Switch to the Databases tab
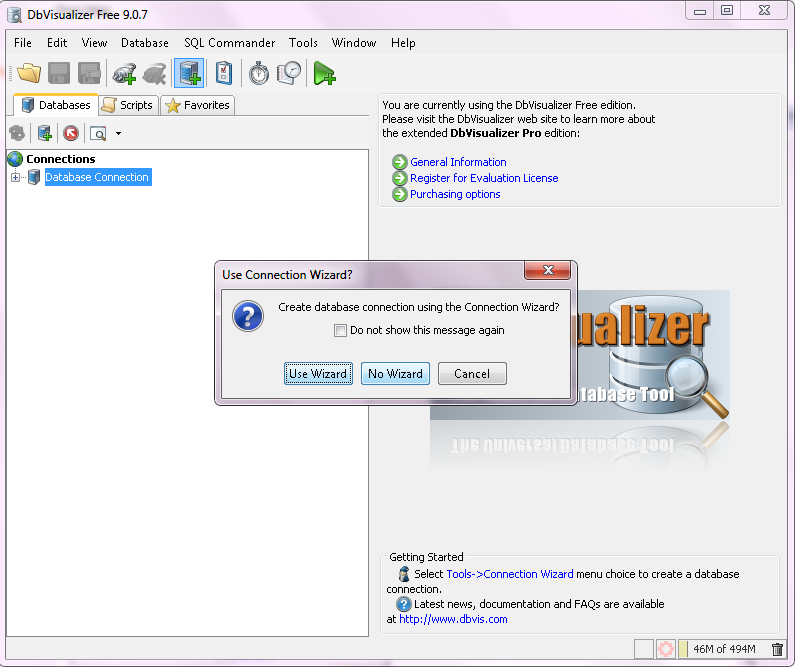The height and width of the screenshot is (667, 795). (56, 105)
